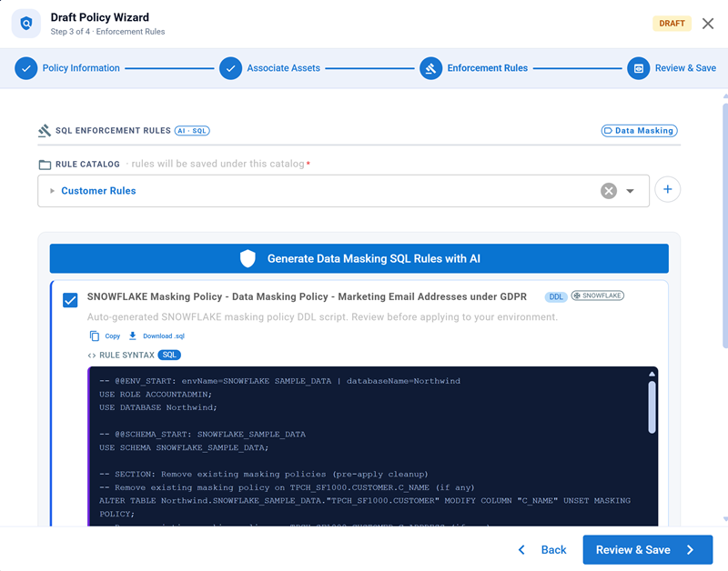Click inside the SQL rule code editor

(373, 446)
